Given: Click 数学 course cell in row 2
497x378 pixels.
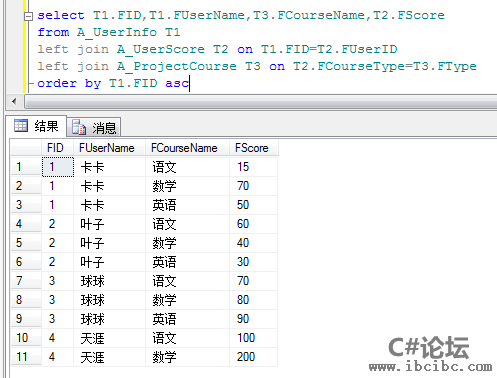Looking at the screenshot, I should 187,186.
